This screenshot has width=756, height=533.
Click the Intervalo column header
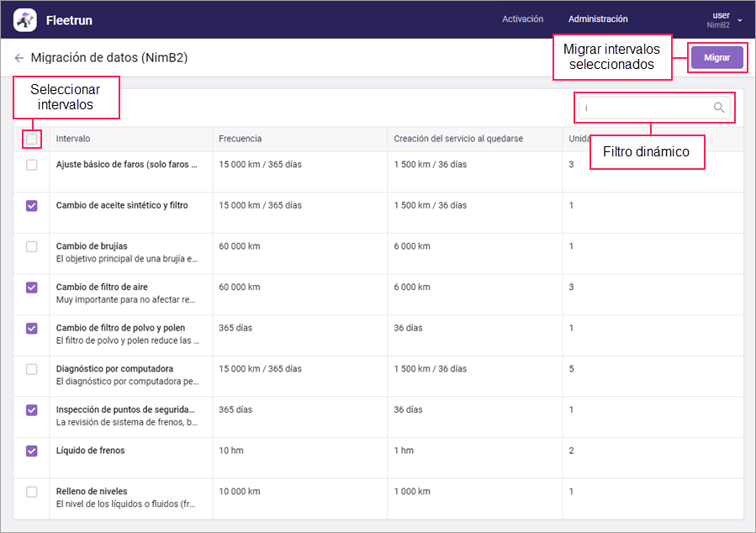coord(73,139)
